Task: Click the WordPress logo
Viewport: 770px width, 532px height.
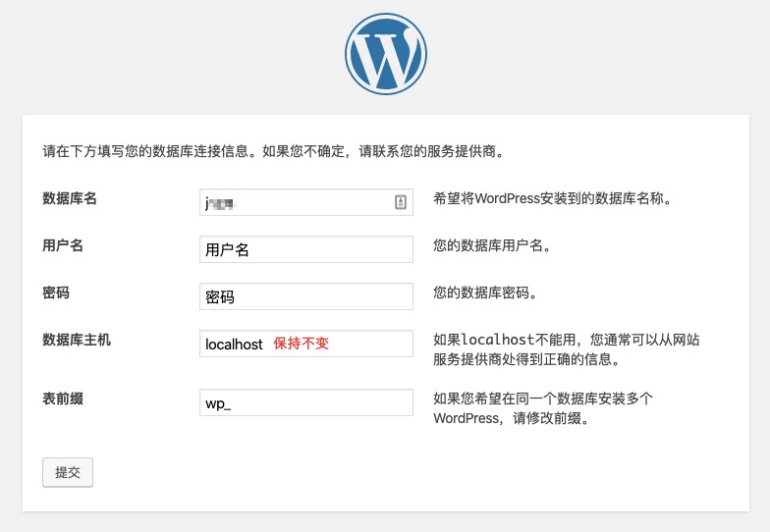Action: [x=385, y=54]
